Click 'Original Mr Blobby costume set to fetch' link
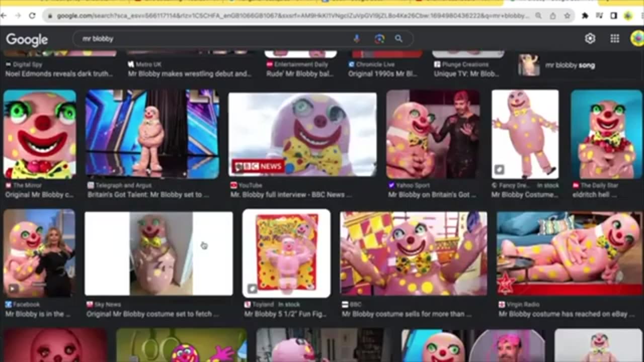 tap(153, 314)
